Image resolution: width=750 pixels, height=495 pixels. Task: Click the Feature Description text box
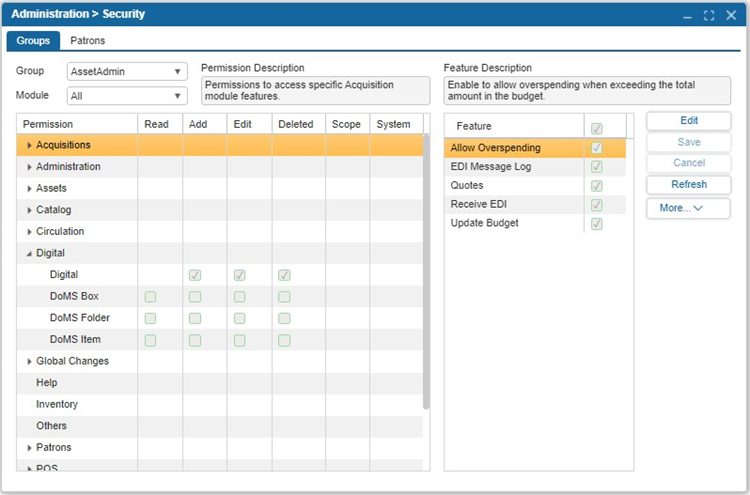point(587,90)
